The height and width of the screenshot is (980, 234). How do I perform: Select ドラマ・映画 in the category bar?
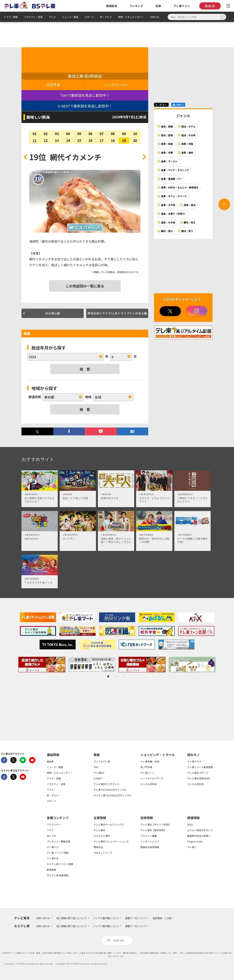point(11,17)
